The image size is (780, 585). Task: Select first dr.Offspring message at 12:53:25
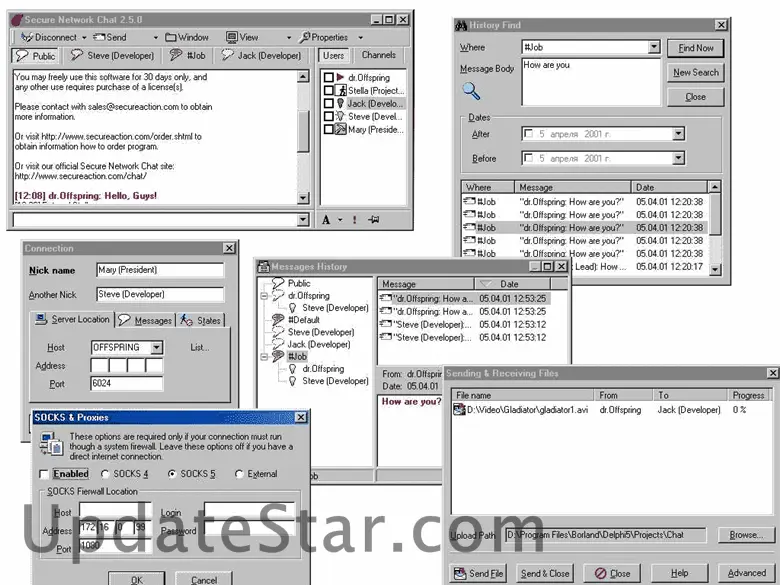pos(465,298)
